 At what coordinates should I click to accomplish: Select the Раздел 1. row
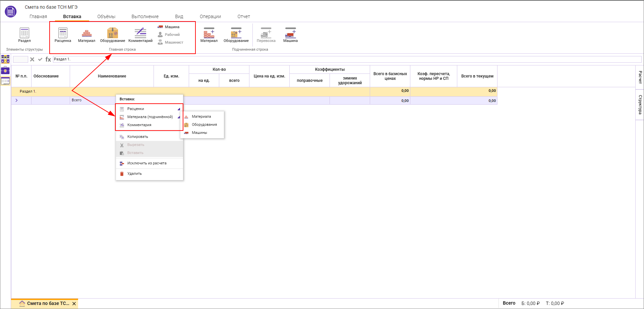tap(254, 91)
